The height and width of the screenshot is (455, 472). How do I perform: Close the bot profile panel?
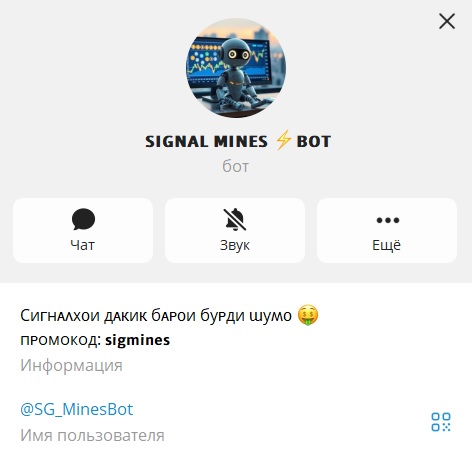447,21
